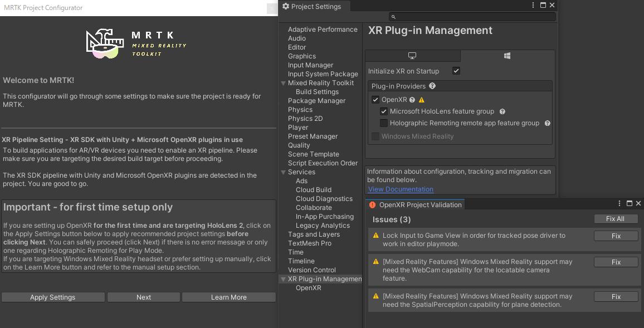Toggle Initialize XR on Startup checkbox
644x328 pixels.
click(456, 71)
